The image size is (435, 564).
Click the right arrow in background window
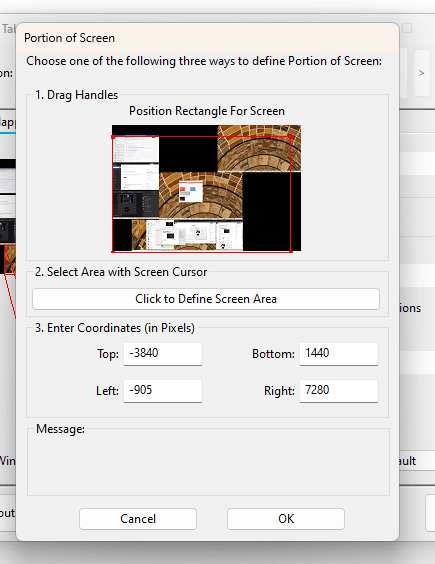(x=421, y=73)
